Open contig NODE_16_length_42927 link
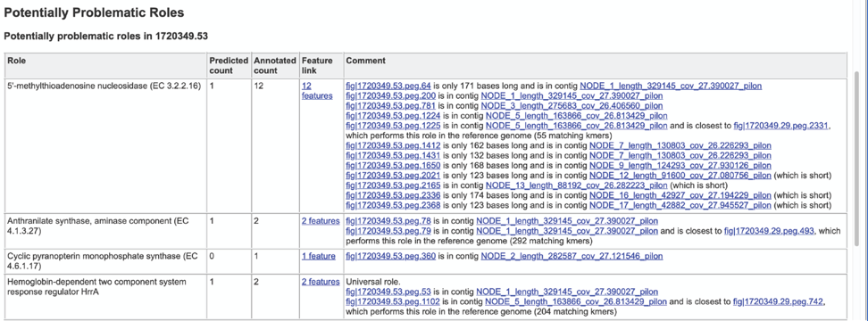The width and height of the screenshot is (868, 321). (680, 195)
